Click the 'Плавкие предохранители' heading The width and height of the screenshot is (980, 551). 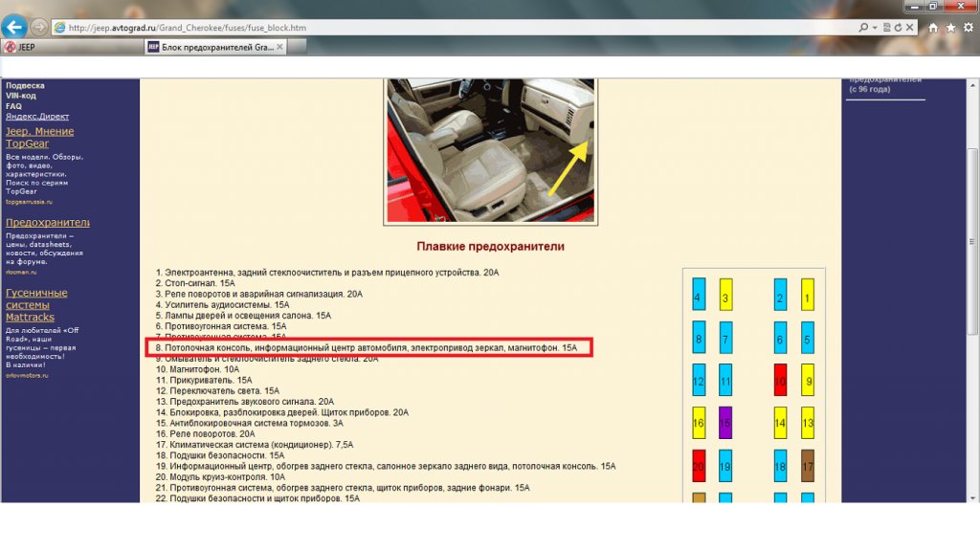(491, 246)
